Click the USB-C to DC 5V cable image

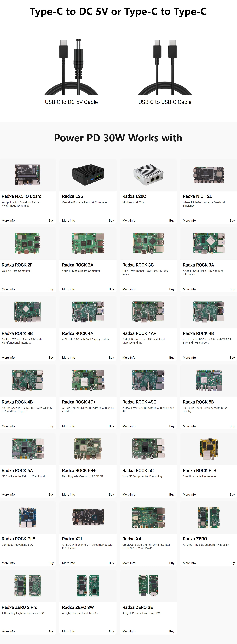click(x=71, y=67)
